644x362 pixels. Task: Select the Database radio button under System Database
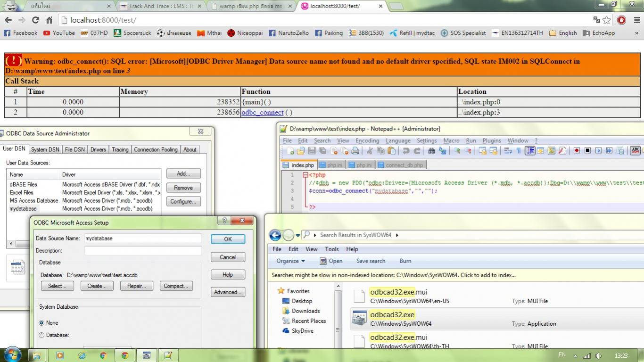click(x=41, y=335)
